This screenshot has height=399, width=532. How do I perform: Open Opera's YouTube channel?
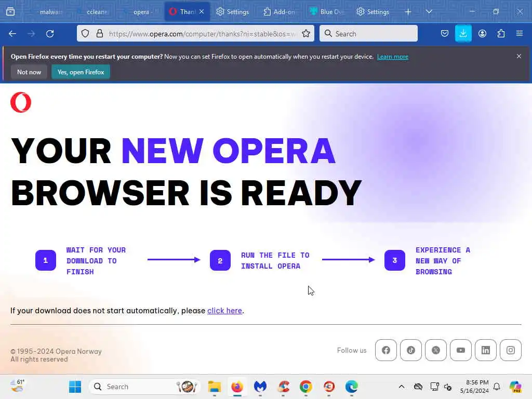pyautogui.click(x=461, y=350)
